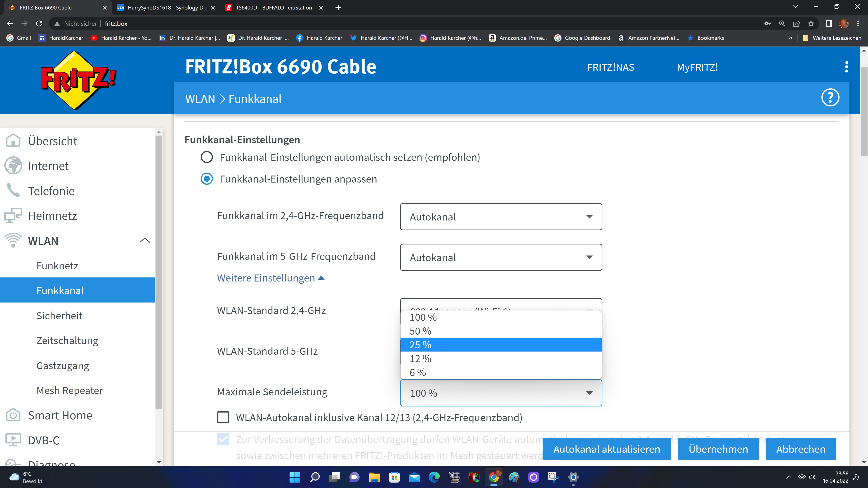
Task: Click the Telefonie phone icon in sidebar
Action: click(13, 191)
